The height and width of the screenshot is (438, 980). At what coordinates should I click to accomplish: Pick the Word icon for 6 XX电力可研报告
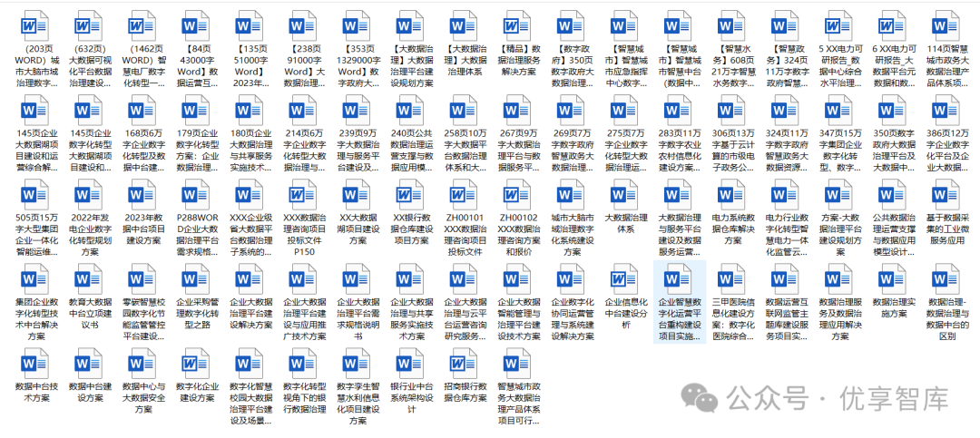[x=893, y=26]
